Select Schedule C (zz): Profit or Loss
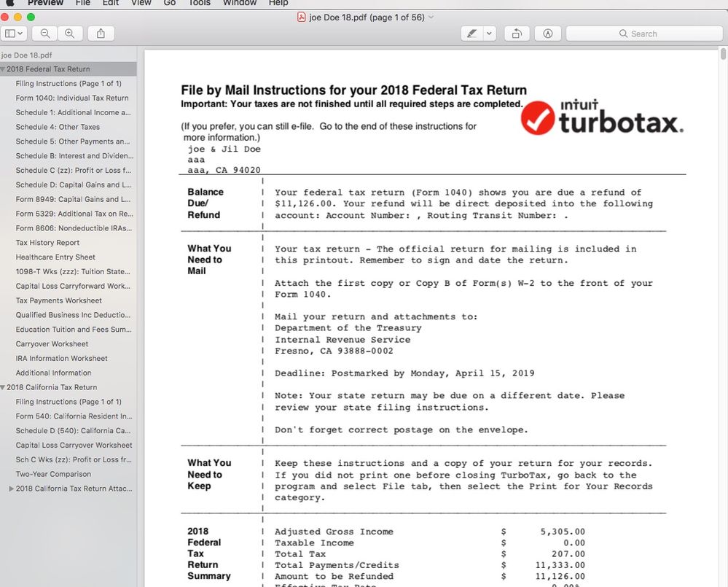Screen dimensions: 728x587 coord(74,170)
